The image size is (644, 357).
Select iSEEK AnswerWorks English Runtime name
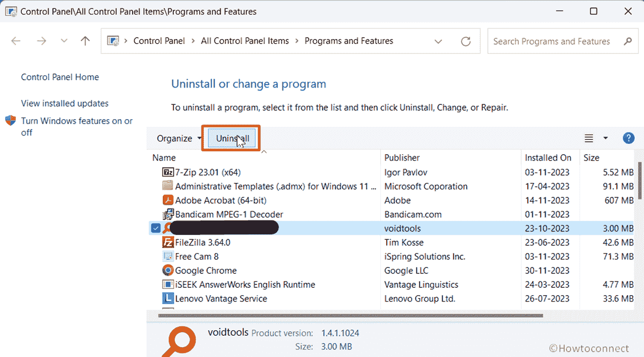tap(245, 284)
